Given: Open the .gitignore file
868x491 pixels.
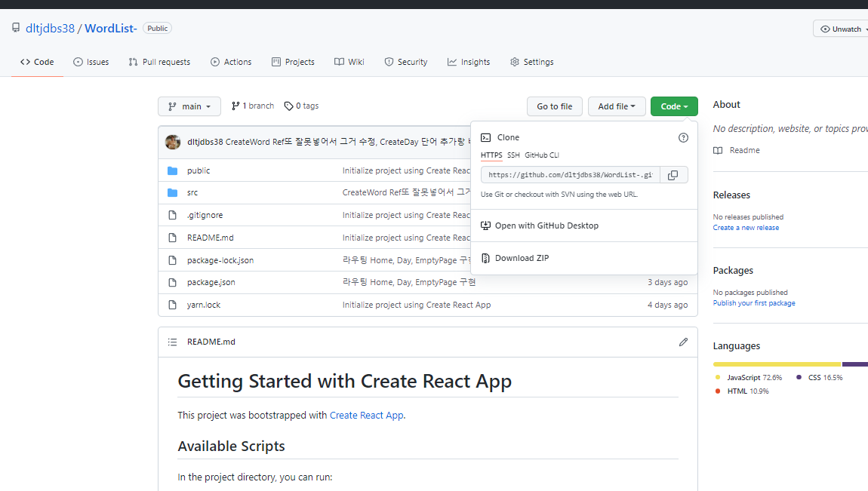Looking at the screenshot, I should pos(205,215).
